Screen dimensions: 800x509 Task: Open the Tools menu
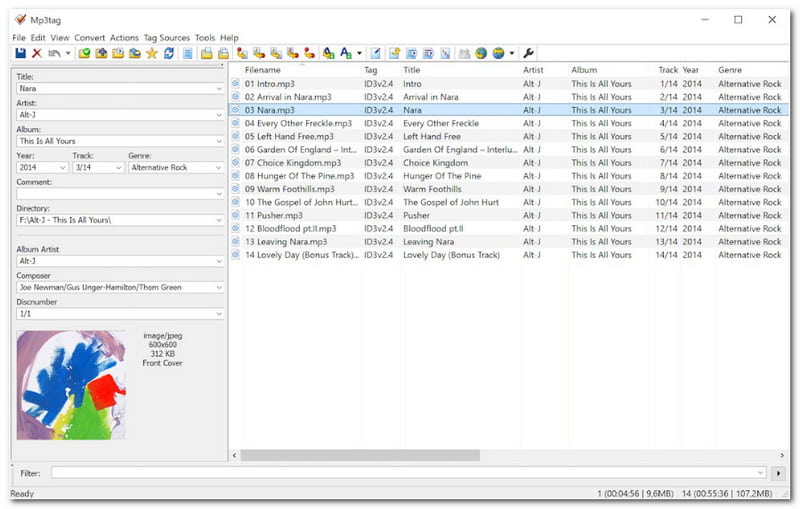coord(205,38)
